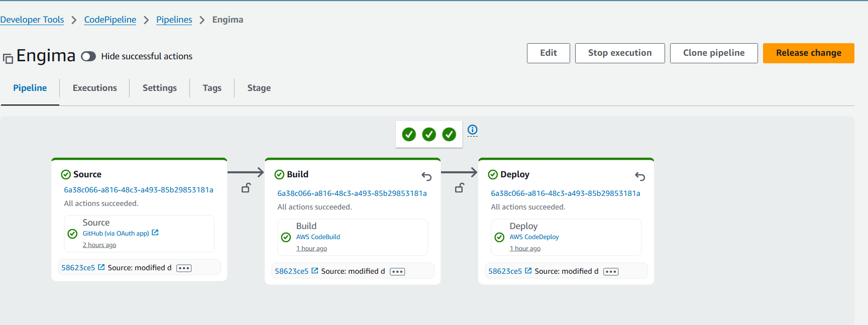This screenshot has height=325, width=868.
Task: Toggle the transition lock between Build and Deploy
Action: coord(460,188)
